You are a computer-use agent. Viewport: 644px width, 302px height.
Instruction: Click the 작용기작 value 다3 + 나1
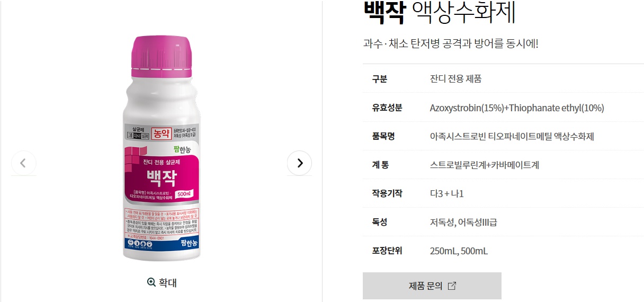(x=447, y=193)
